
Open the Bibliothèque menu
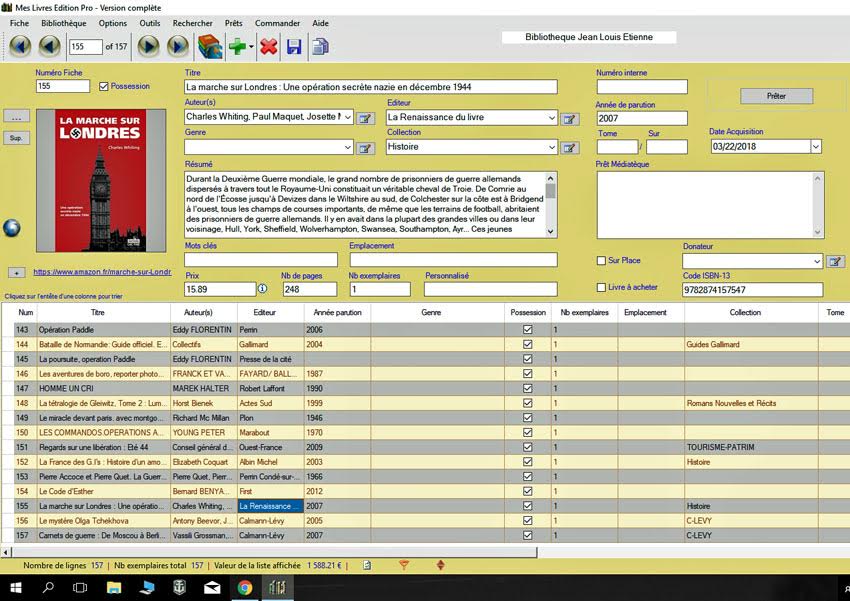pos(63,23)
